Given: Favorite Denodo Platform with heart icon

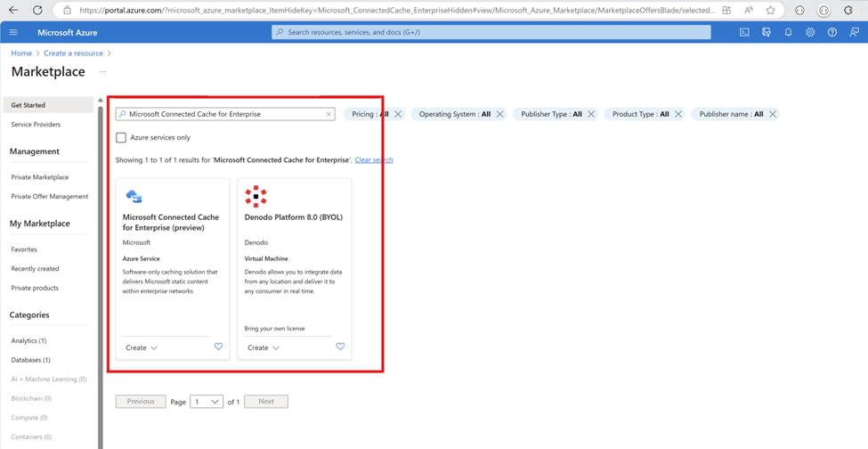Looking at the screenshot, I should point(340,347).
